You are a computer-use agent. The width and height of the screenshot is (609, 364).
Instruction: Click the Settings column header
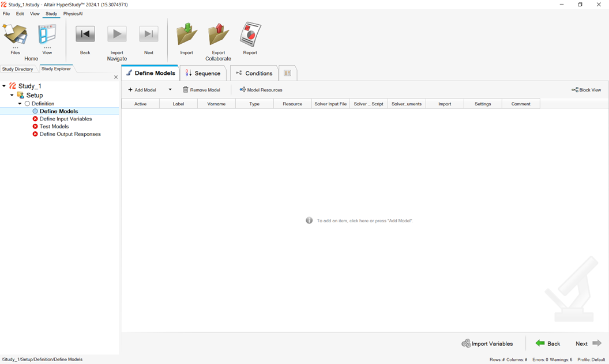click(x=483, y=104)
